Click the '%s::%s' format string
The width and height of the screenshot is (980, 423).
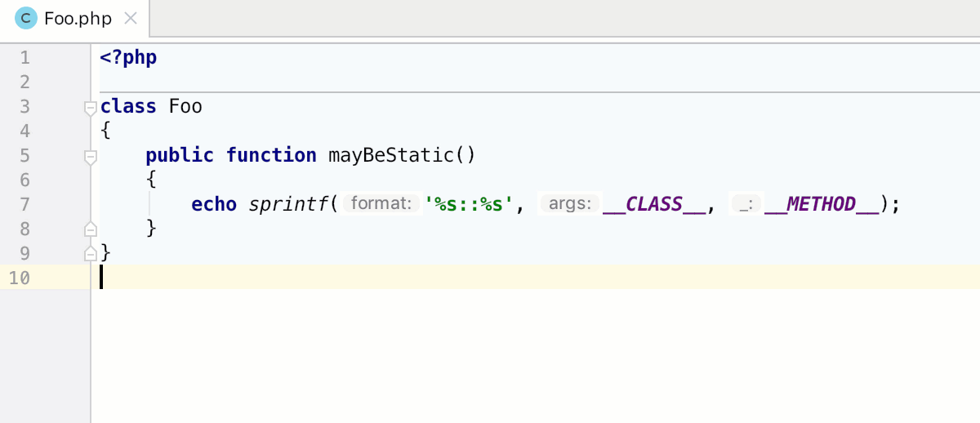[x=469, y=204]
